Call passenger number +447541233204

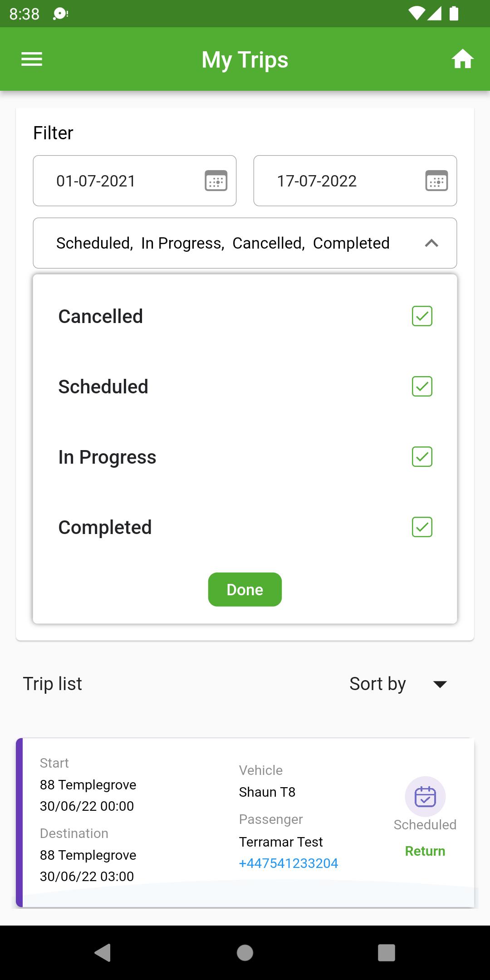click(289, 863)
